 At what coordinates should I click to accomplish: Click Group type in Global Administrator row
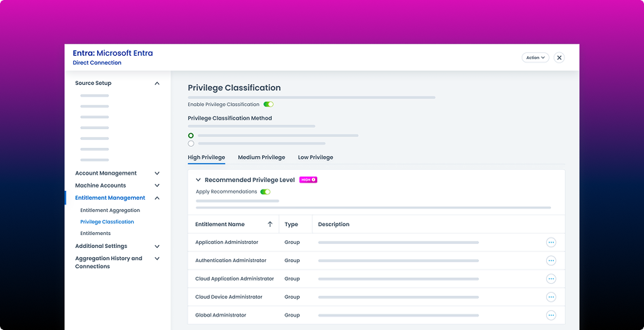(292, 315)
